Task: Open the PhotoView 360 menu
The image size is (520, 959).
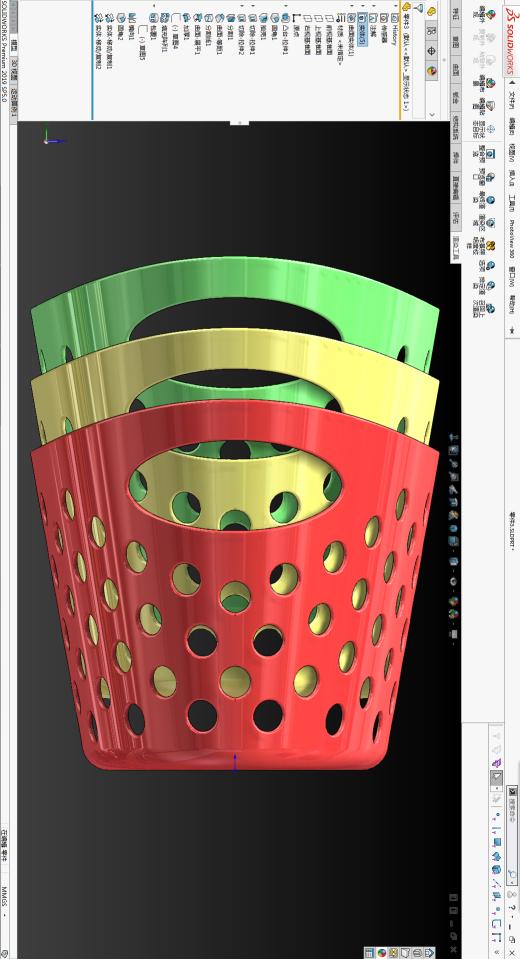Action: coord(511,238)
